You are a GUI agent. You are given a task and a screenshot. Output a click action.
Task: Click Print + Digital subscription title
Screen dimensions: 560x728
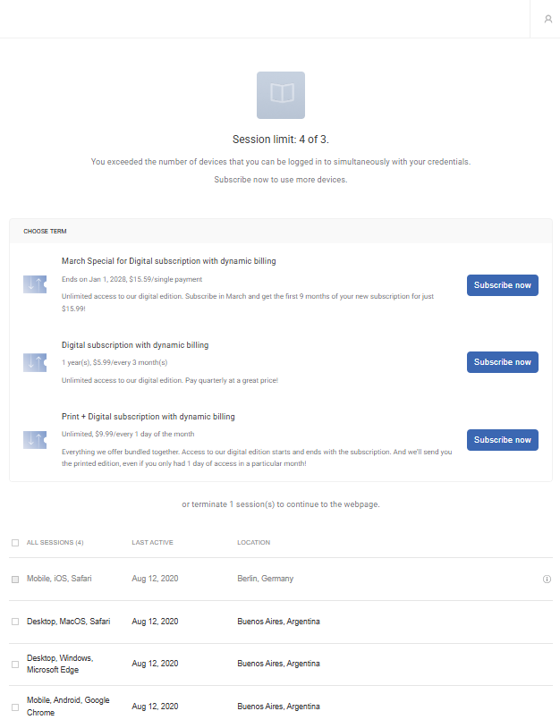pos(148,417)
